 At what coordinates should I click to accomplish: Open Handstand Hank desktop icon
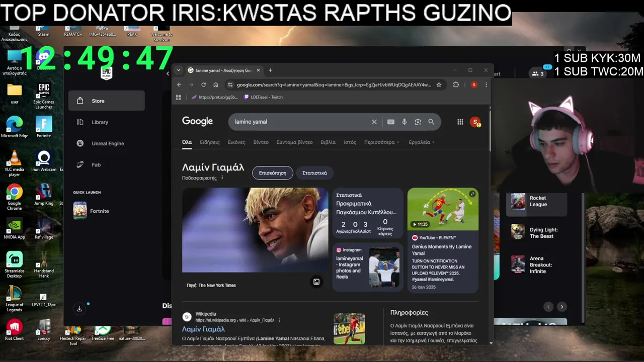tap(44, 265)
